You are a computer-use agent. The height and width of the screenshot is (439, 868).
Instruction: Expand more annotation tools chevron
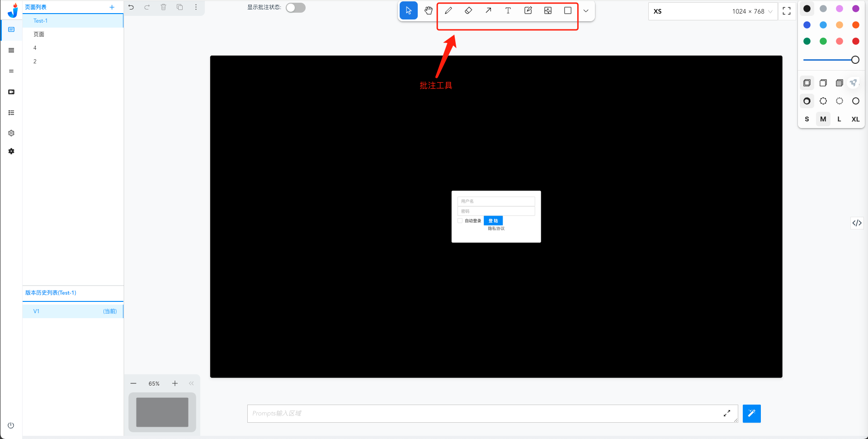point(586,11)
